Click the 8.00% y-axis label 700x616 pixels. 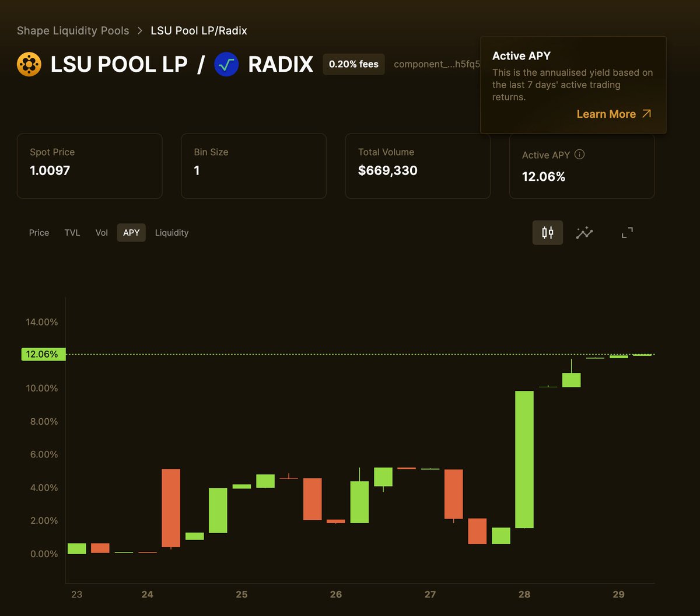[44, 422]
